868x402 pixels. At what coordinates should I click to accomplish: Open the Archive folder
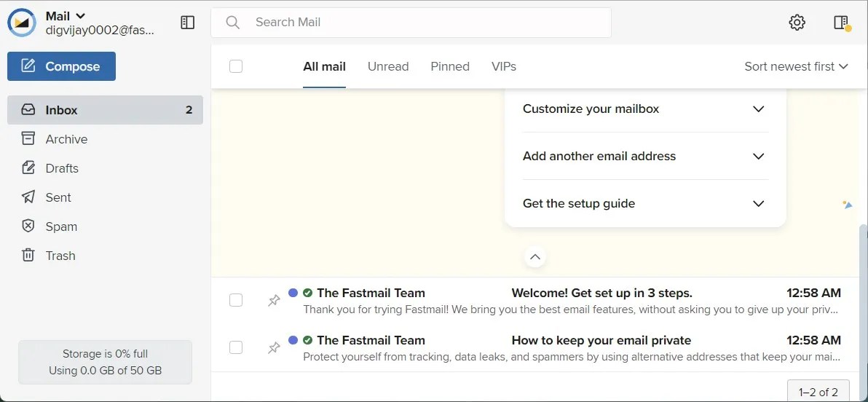click(x=66, y=139)
